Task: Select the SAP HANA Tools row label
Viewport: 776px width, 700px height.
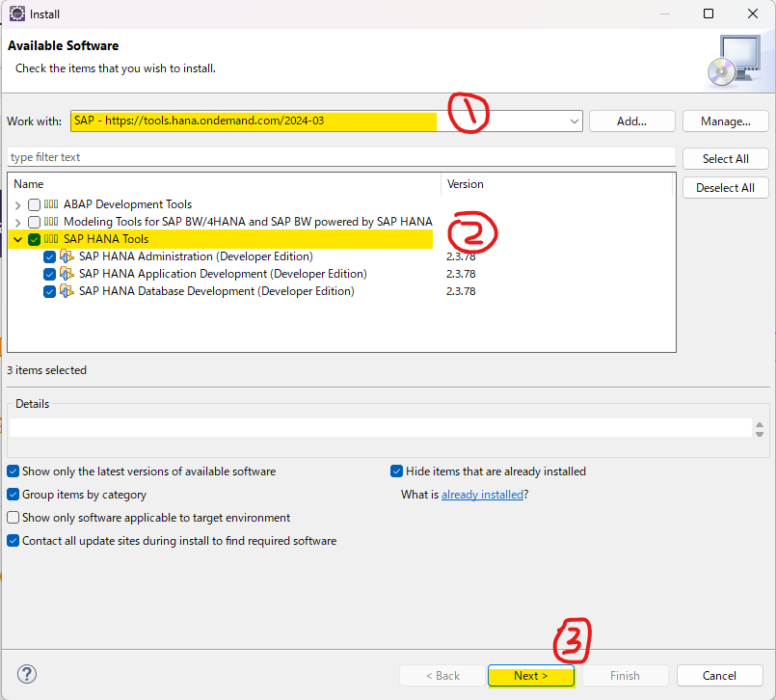Action: point(106,239)
